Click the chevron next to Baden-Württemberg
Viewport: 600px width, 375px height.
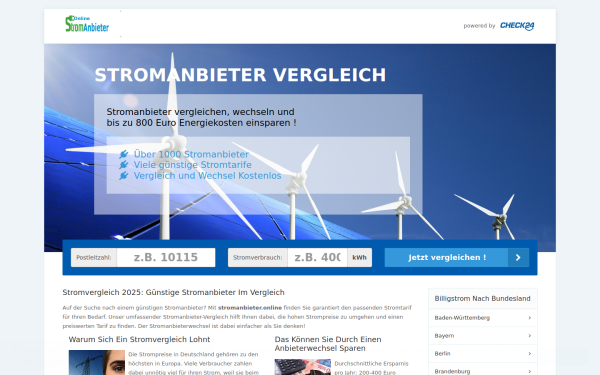pos(530,318)
